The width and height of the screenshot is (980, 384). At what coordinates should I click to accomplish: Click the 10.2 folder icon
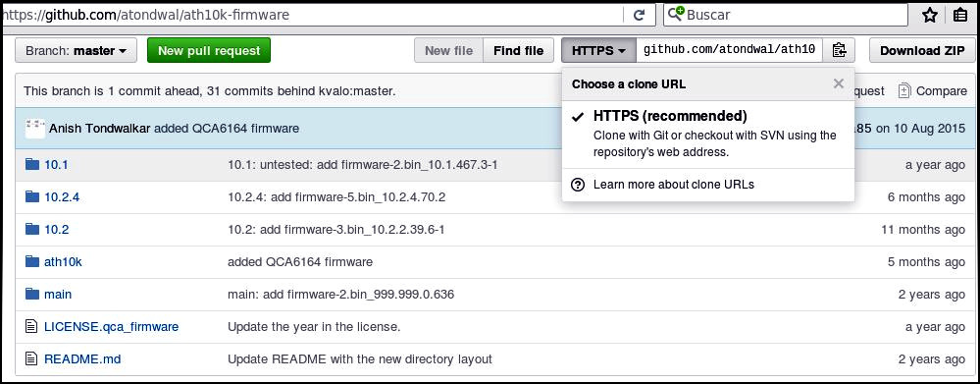(x=31, y=230)
